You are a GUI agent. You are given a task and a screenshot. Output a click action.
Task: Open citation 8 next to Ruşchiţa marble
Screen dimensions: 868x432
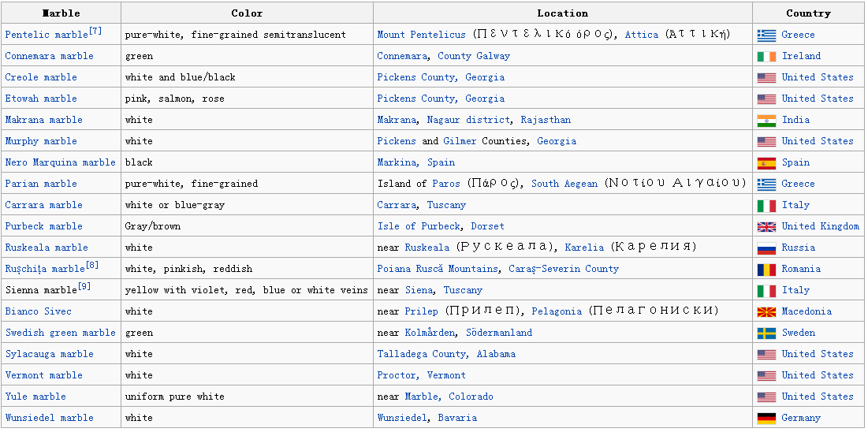93,265
